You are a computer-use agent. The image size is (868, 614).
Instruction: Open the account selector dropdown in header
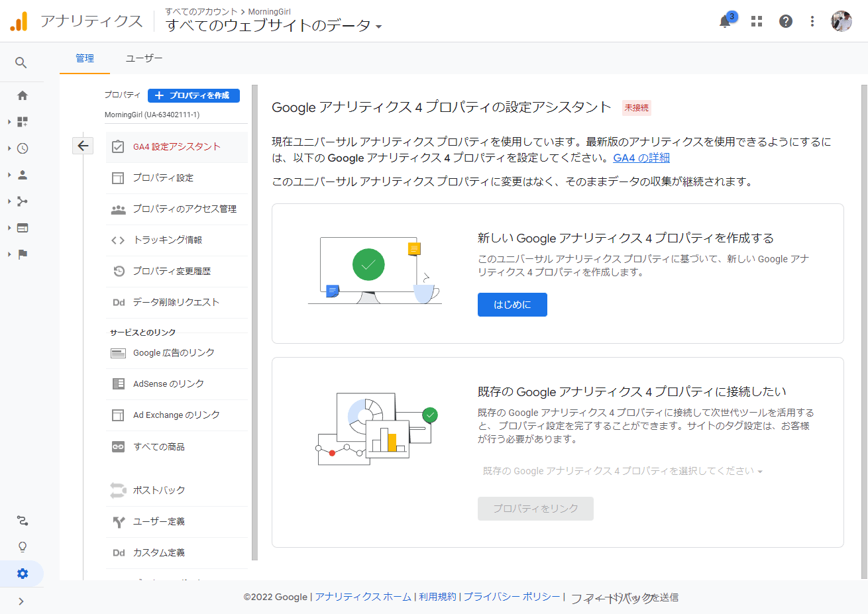click(274, 25)
